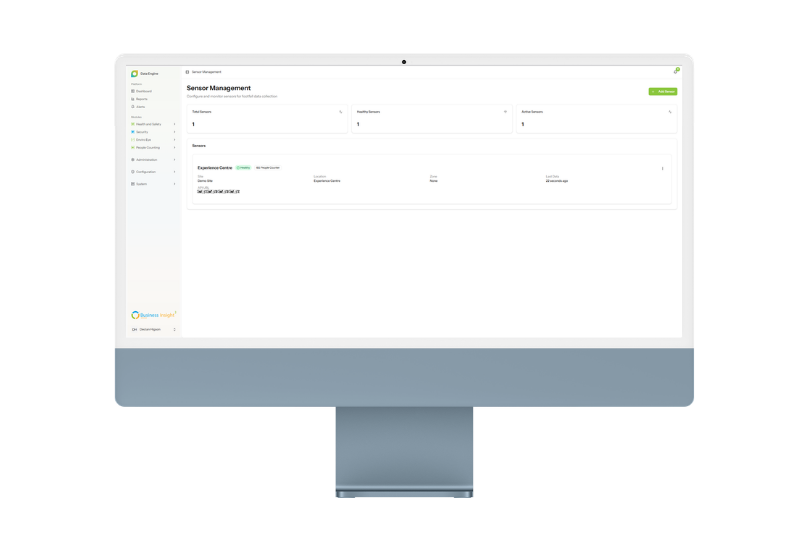This screenshot has height=533, width=800.
Task: Click the Active Sensors label
Action: click(532, 112)
